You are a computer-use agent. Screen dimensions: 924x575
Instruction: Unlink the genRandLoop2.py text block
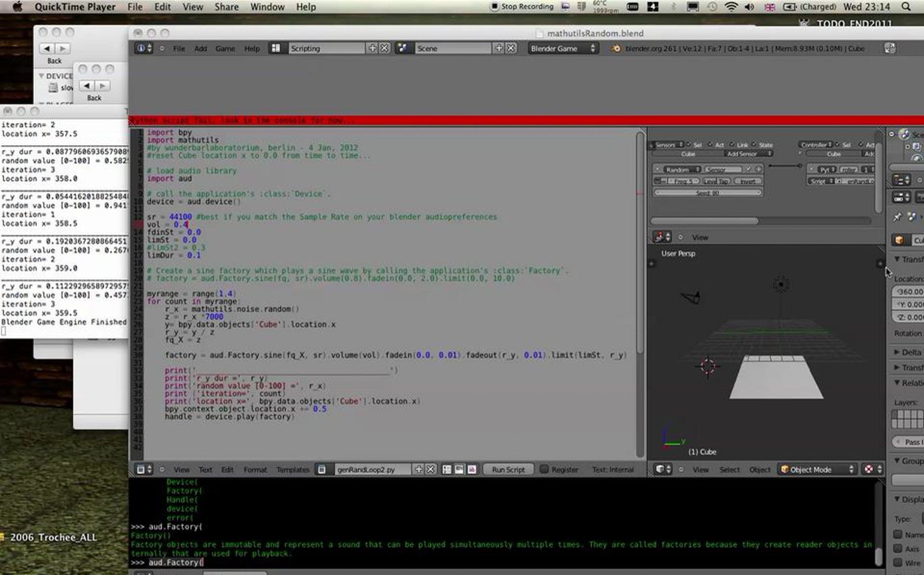pos(430,469)
